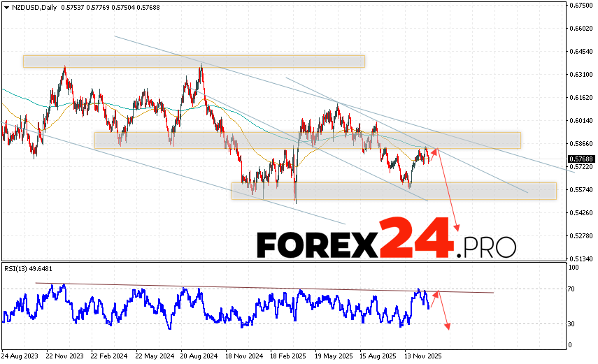This screenshot has width=598, height=364.
Task: Click the 20 Aug 2024 date label
Action: pyautogui.click(x=198, y=356)
